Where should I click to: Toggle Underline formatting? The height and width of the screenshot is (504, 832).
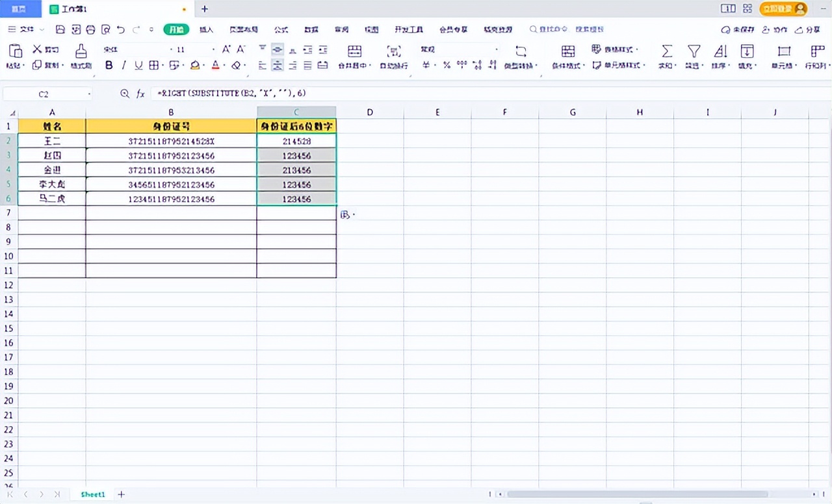(138, 65)
